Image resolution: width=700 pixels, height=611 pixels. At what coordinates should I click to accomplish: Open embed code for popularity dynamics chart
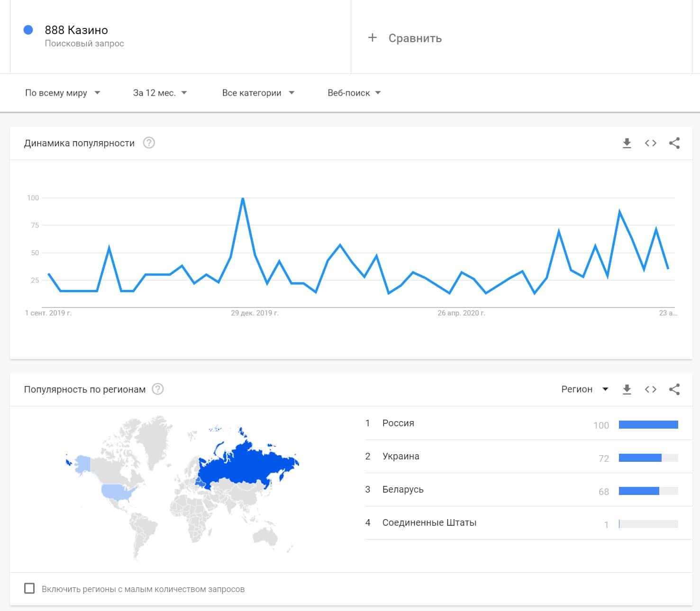650,143
